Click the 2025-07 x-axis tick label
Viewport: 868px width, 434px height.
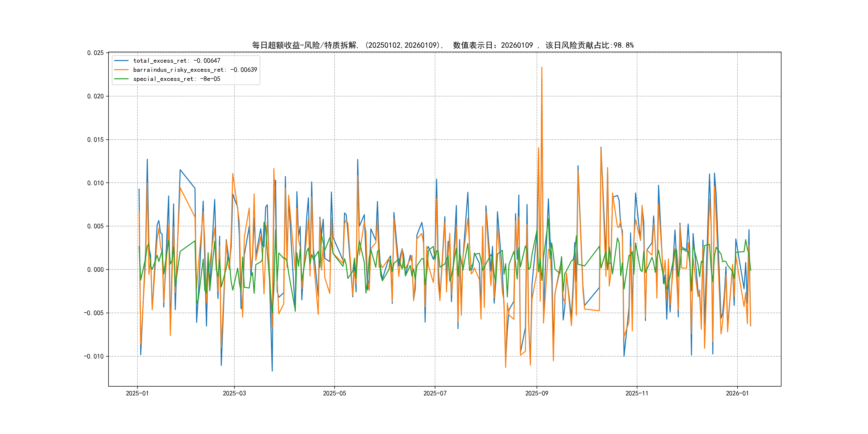[x=435, y=393]
